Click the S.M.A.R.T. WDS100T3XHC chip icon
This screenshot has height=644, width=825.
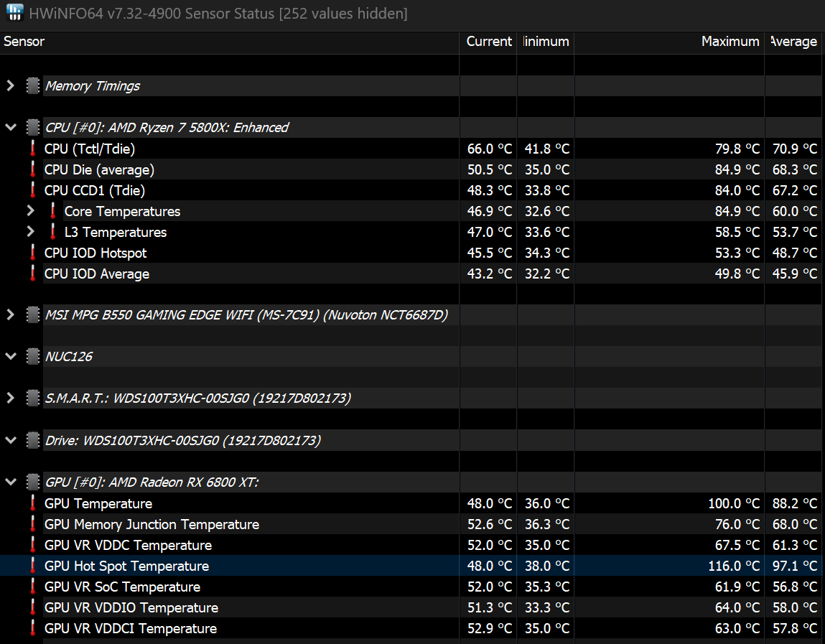[32, 398]
